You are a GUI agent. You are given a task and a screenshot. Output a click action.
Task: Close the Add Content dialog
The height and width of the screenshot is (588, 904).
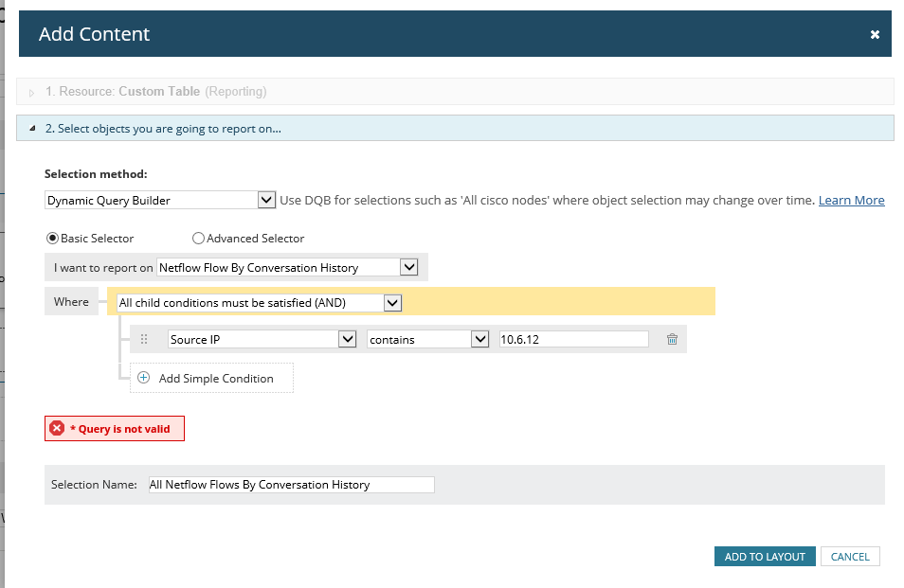(875, 34)
